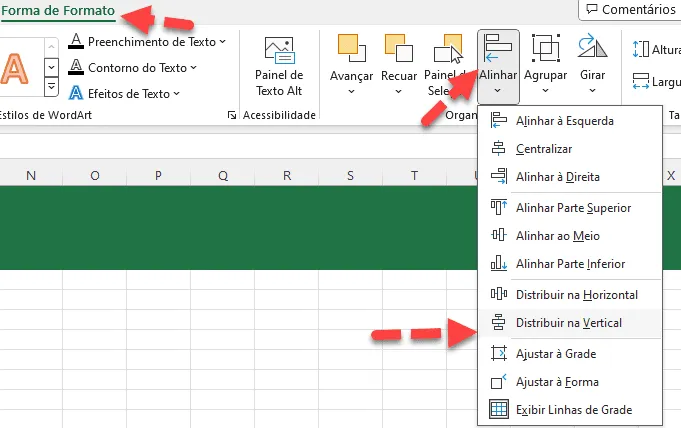
Task: Select column T header
Action: point(414,176)
